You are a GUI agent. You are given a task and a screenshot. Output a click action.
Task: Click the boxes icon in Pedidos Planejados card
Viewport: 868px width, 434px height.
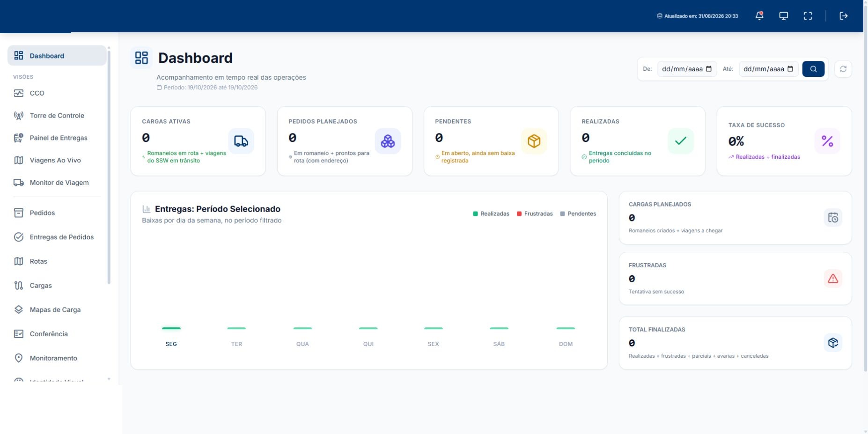388,141
